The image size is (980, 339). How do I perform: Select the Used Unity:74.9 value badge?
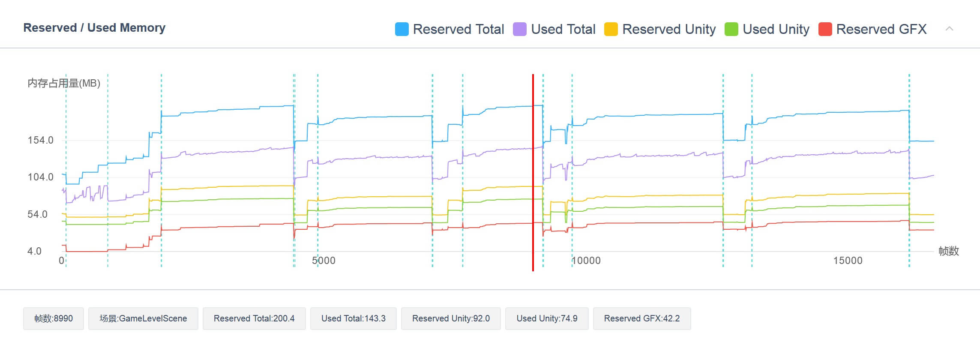[547, 318]
